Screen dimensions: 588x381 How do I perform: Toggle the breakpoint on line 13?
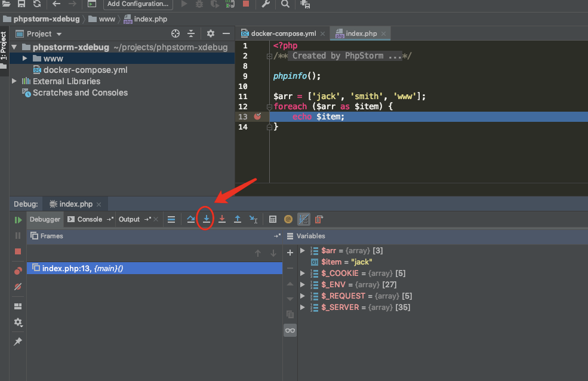tap(257, 116)
